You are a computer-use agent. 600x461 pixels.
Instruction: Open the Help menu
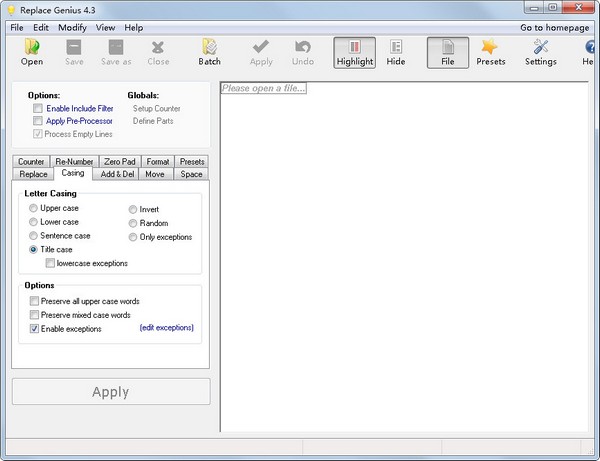134,28
